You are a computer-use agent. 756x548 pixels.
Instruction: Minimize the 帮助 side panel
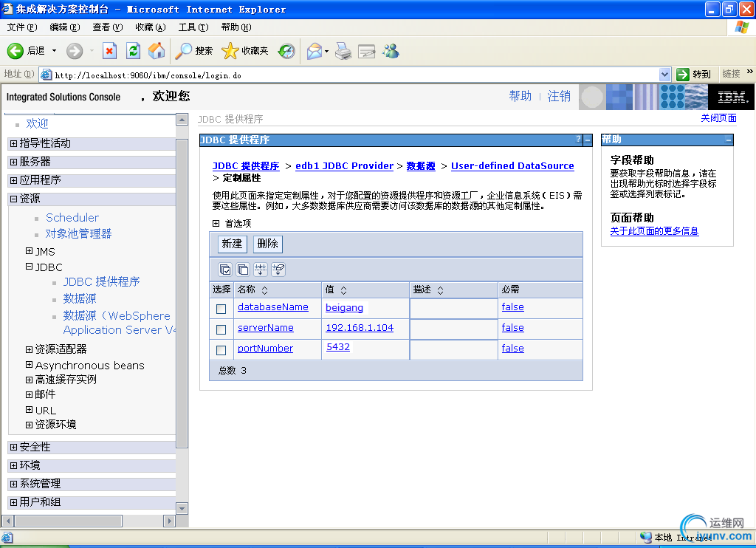click(x=729, y=140)
